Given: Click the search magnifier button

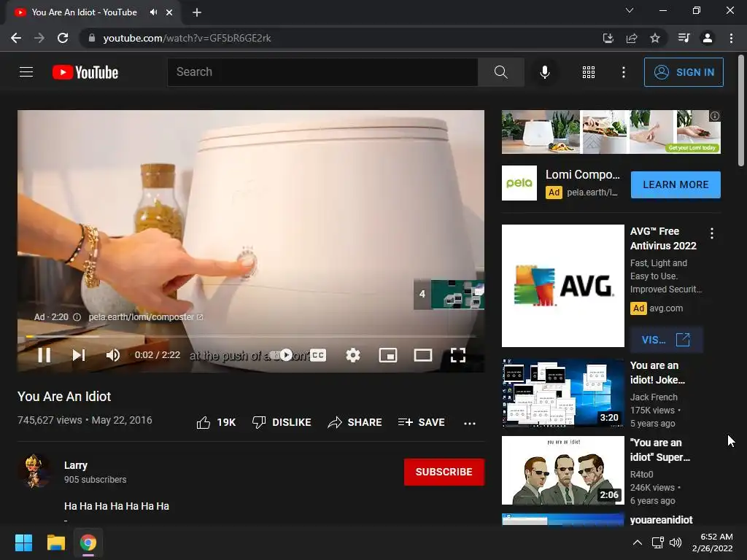Looking at the screenshot, I should tap(500, 72).
